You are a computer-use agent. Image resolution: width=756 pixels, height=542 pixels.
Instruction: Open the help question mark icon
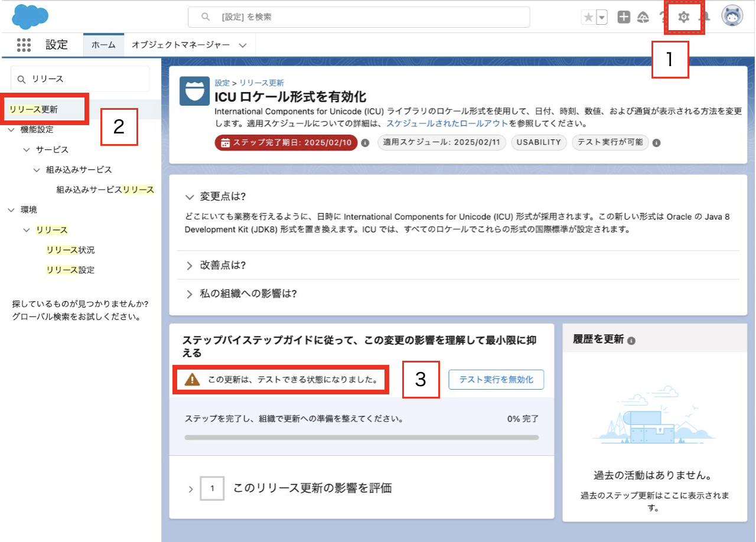661,17
